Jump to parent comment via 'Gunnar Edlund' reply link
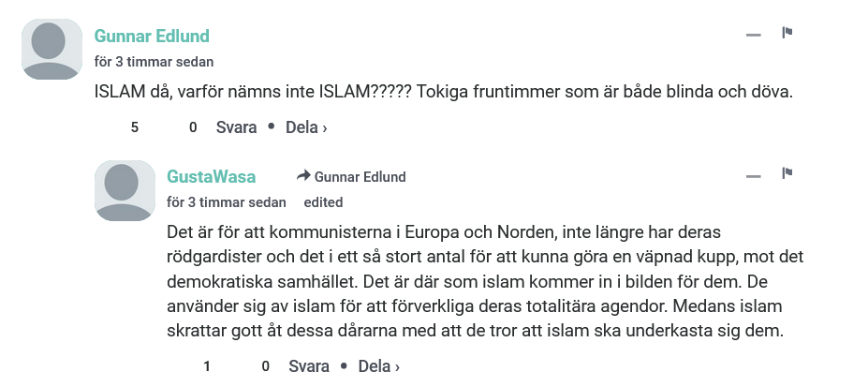Image resolution: width=868 pixels, height=387 pixels. point(360,177)
